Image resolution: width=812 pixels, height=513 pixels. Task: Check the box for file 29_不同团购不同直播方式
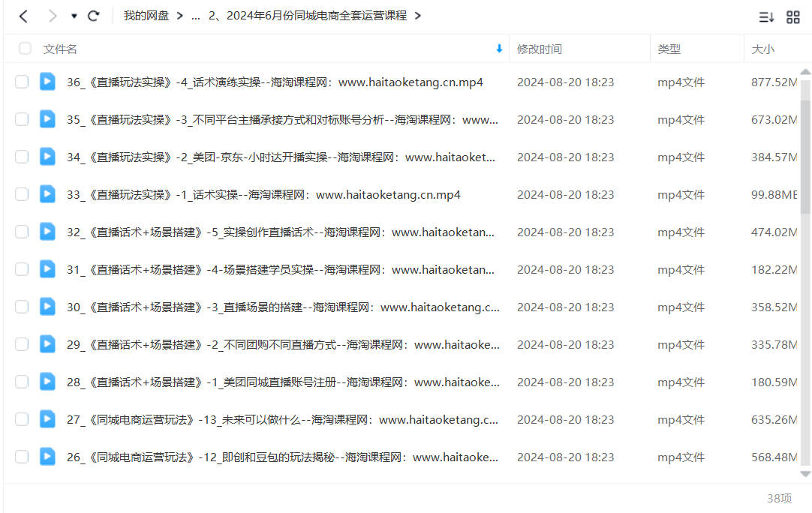point(22,345)
